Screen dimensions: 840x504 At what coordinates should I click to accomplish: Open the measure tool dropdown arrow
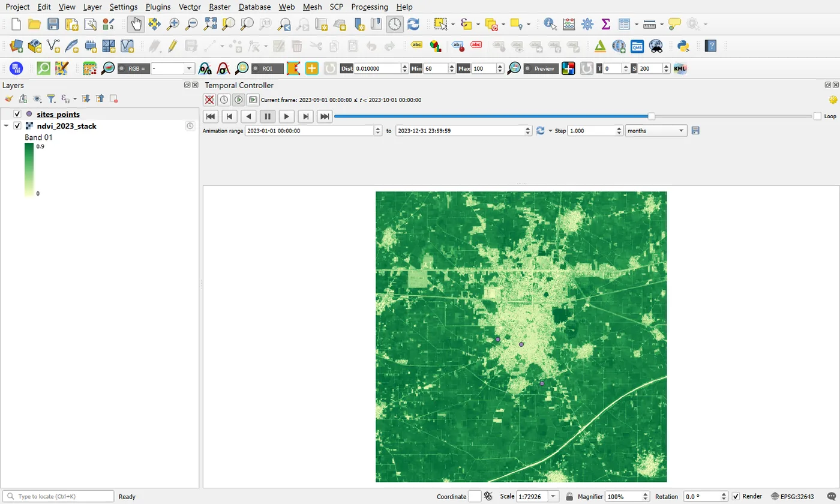662,24
